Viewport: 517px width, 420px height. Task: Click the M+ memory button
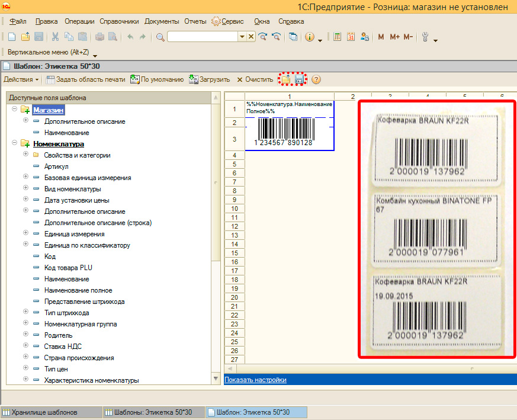point(394,37)
